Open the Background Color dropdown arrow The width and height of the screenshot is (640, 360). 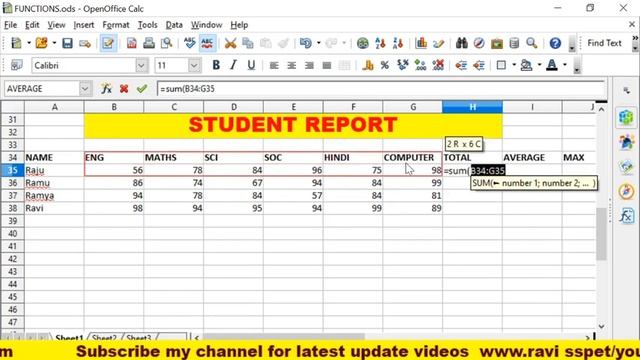(x=539, y=65)
